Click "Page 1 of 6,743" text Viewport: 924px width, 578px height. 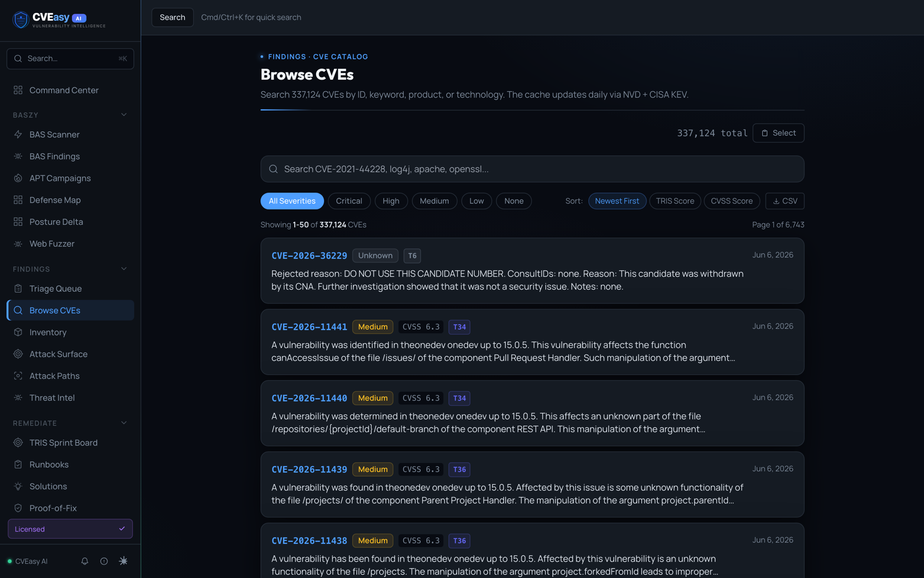(x=778, y=225)
